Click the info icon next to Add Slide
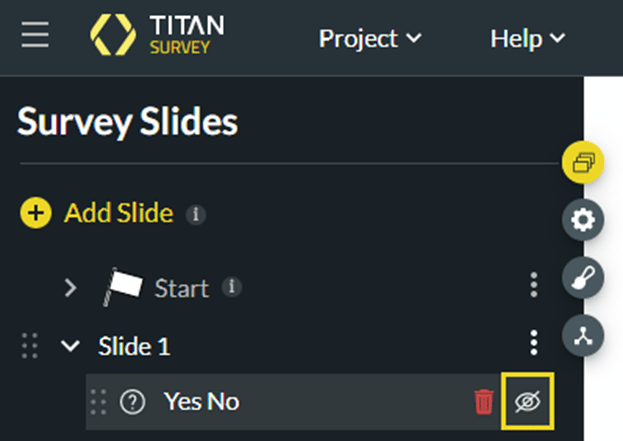Screen dimensions: 623x441 coord(197,214)
